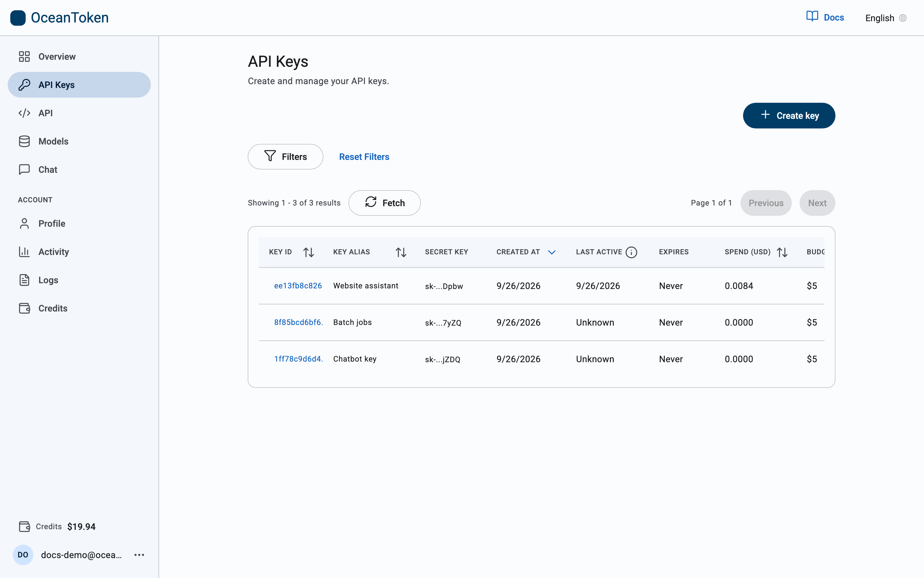Viewport: 924px width, 578px height.
Task: Click the Next page button
Action: (x=817, y=203)
